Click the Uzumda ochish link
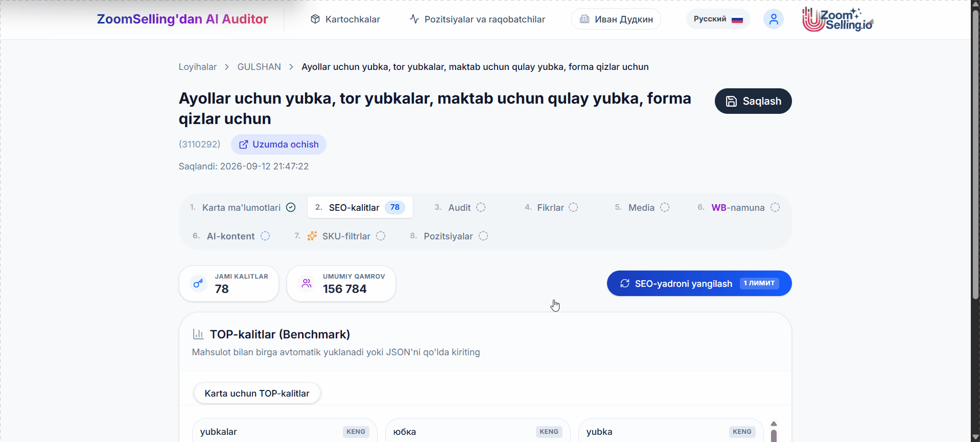Screen dimensions: 980x442 (278, 144)
